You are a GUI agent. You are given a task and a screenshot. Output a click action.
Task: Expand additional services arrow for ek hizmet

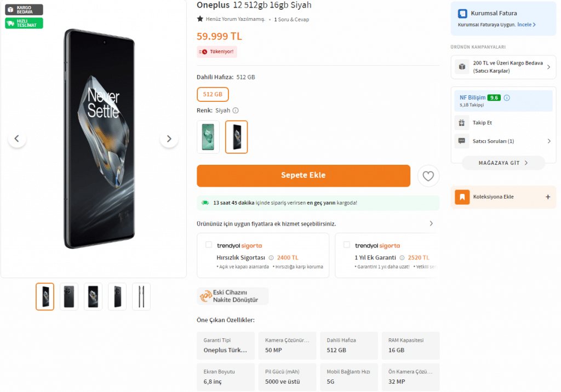pyautogui.click(x=431, y=223)
